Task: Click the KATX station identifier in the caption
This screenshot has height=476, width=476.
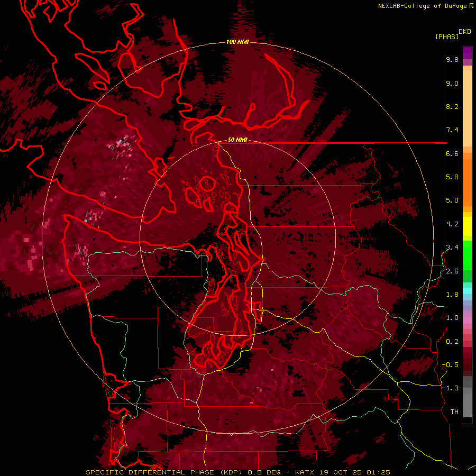Action: tap(305, 472)
